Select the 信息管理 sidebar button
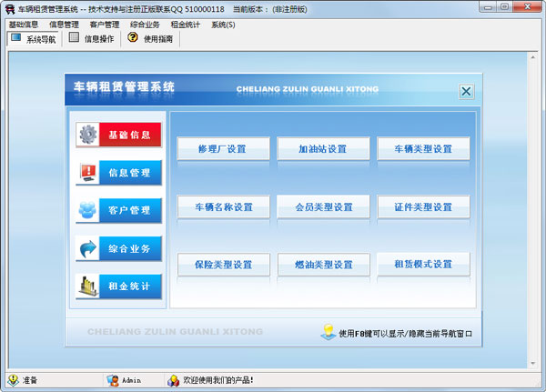This screenshot has height=392, width=546. pos(118,173)
